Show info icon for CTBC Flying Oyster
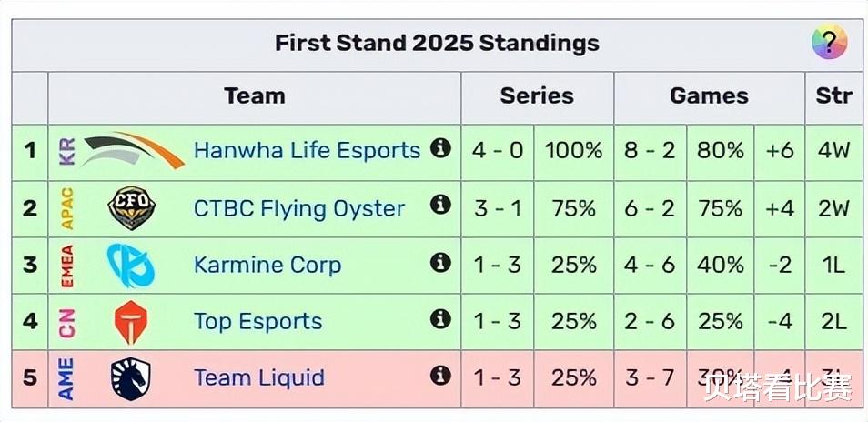This screenshot has width=868, height=422. (440, 205)
